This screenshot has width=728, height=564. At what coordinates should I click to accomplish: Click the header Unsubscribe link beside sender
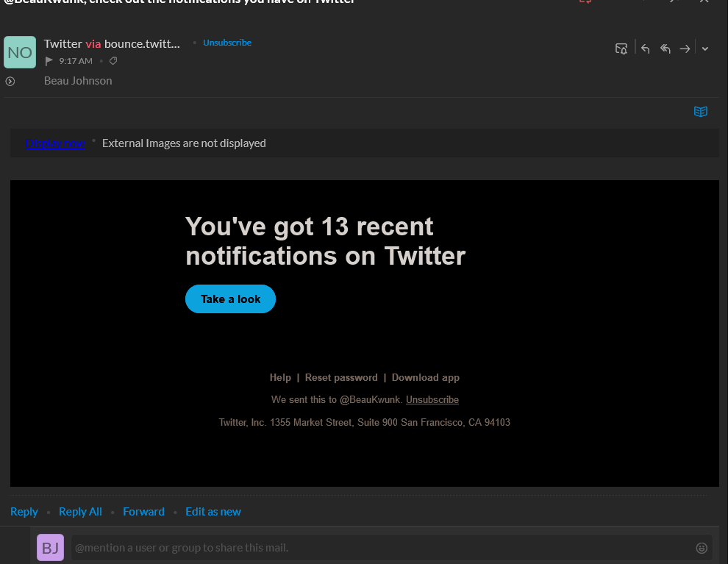pos(227,43)
